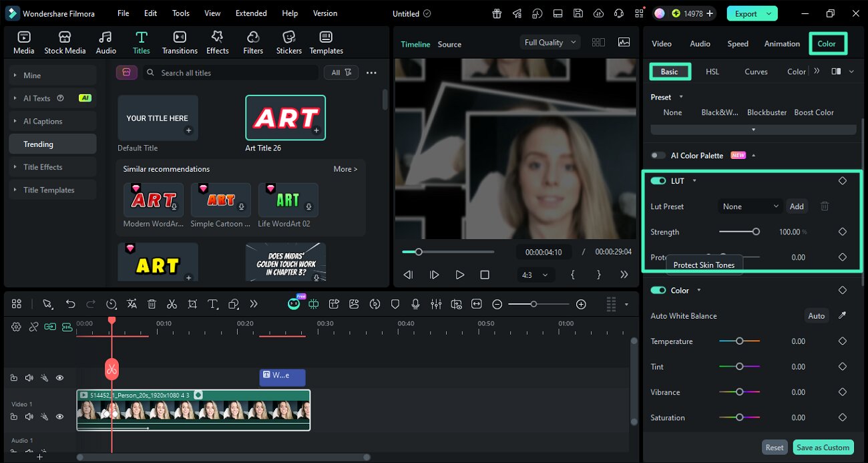The width and height of the screenshot is (868, 463).
Task: Open More similar recommendations link
Action: (345, 169)
